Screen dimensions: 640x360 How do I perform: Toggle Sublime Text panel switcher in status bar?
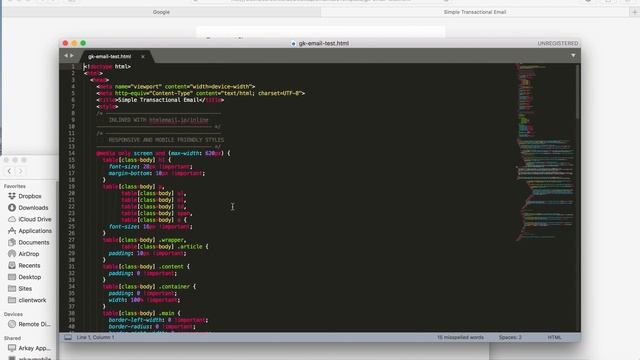point(68,338)
